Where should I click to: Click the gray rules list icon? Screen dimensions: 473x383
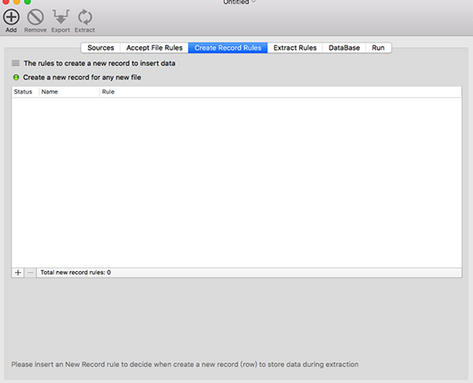tap(15, 63)
